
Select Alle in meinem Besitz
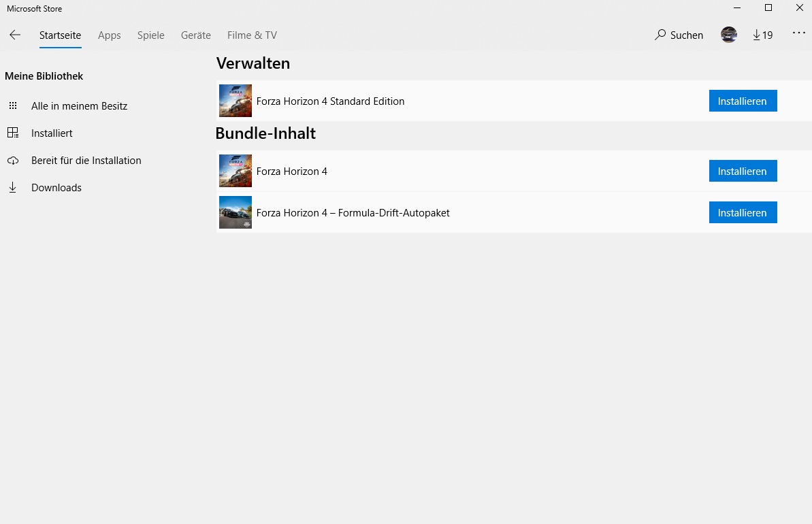click(79, 105)
